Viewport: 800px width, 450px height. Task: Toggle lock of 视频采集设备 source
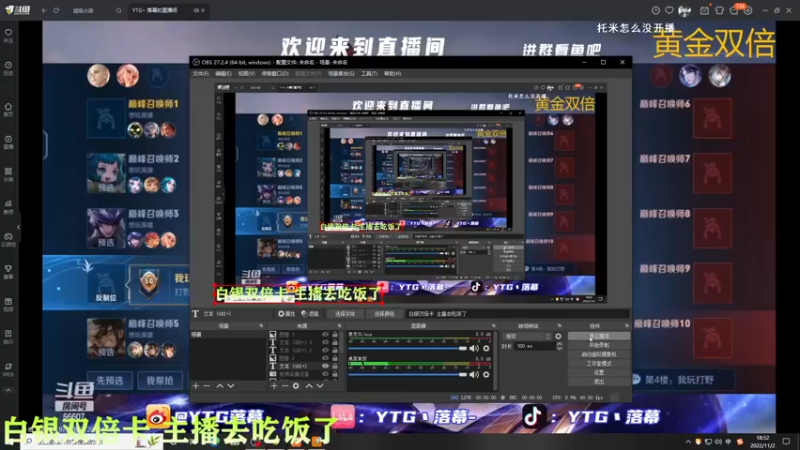[335, 374]
